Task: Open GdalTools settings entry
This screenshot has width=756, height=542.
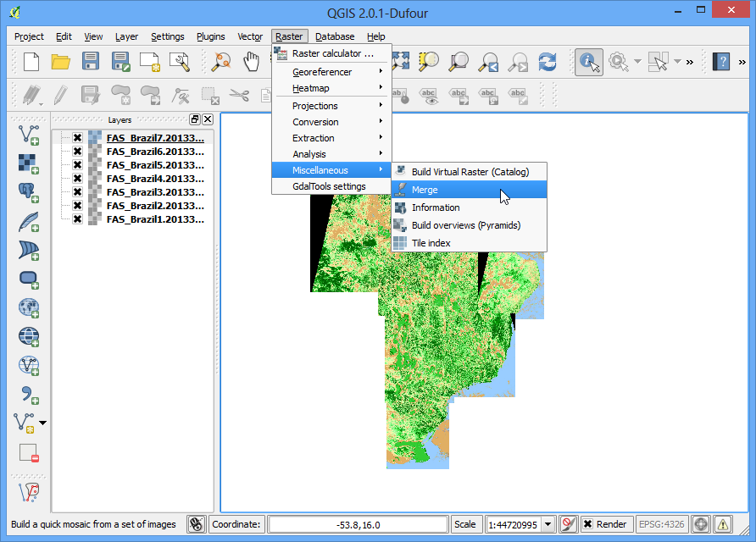Action: (x=331, y=186)
